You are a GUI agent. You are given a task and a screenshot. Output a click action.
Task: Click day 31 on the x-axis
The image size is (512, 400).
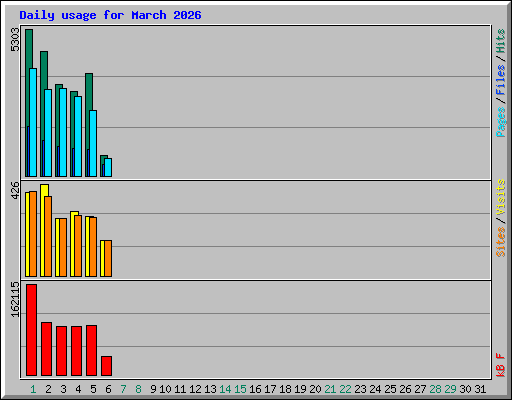[480, 389]
